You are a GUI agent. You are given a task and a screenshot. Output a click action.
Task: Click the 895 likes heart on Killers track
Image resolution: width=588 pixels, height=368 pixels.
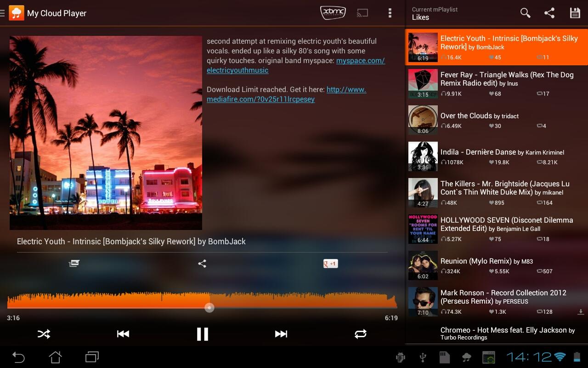497,203
